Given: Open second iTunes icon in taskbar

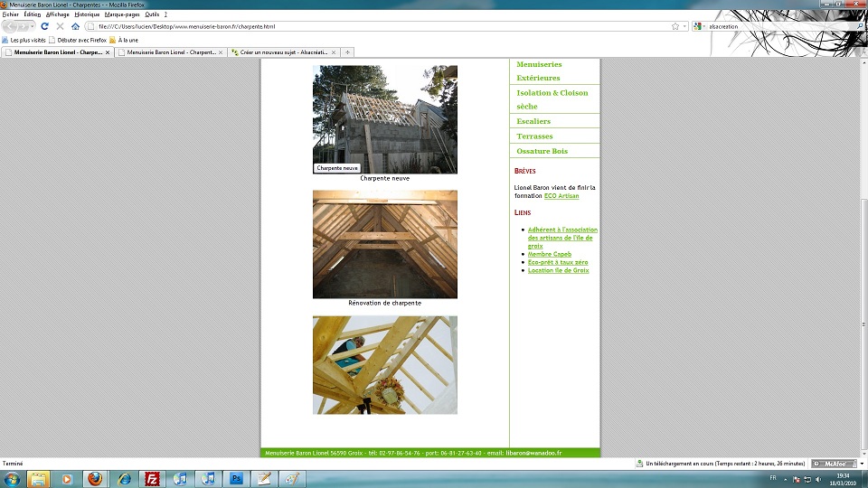Looking at the screenshot, I should coord(208,479).
